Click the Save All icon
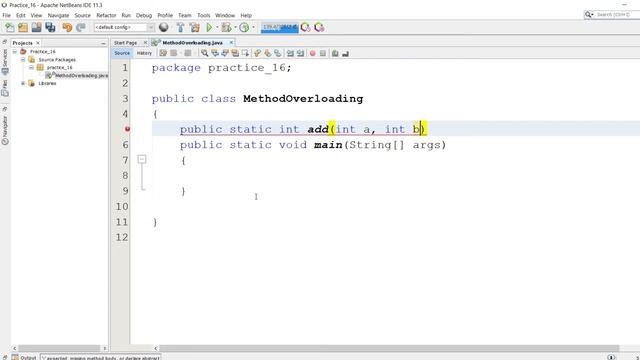640x360 pixels. [x=50, y=27]
